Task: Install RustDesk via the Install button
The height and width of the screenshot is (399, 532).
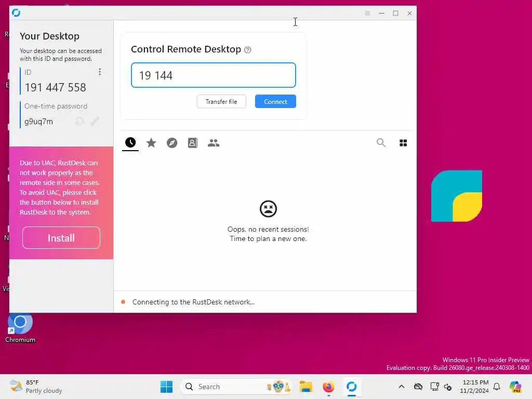Action: coord(61,238)
